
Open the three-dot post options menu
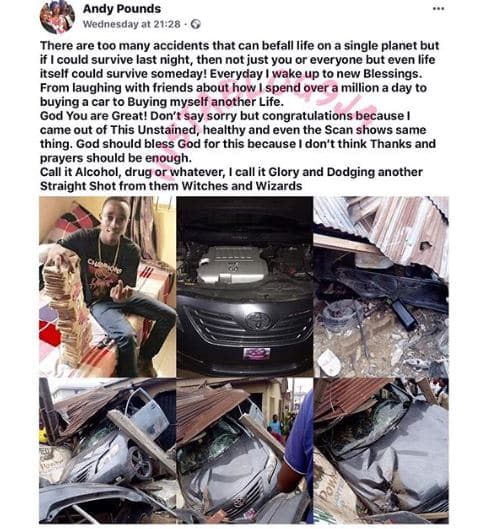(438, 9)
